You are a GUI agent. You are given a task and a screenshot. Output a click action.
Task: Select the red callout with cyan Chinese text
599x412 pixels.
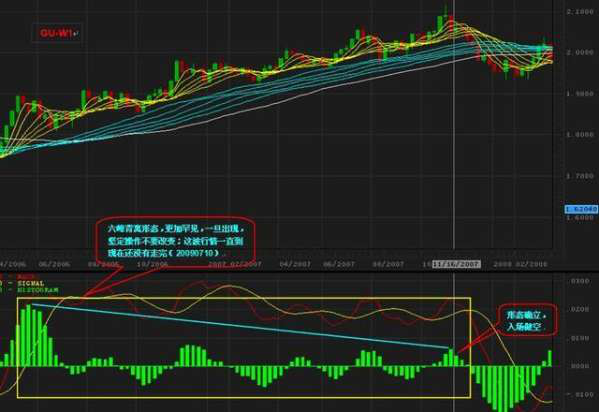(x=175, y=241)
